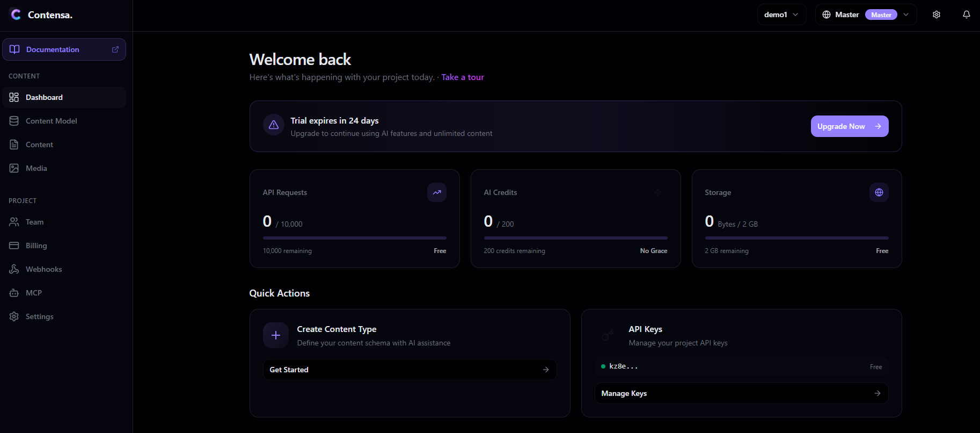Click the Webhooks icon

point(14,269)
